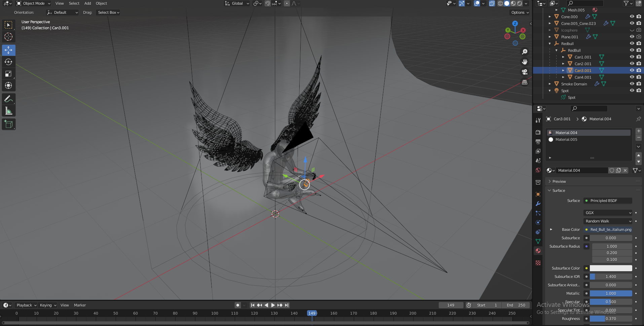Select the Select Box tool in the toolbar

pos(8,25)
